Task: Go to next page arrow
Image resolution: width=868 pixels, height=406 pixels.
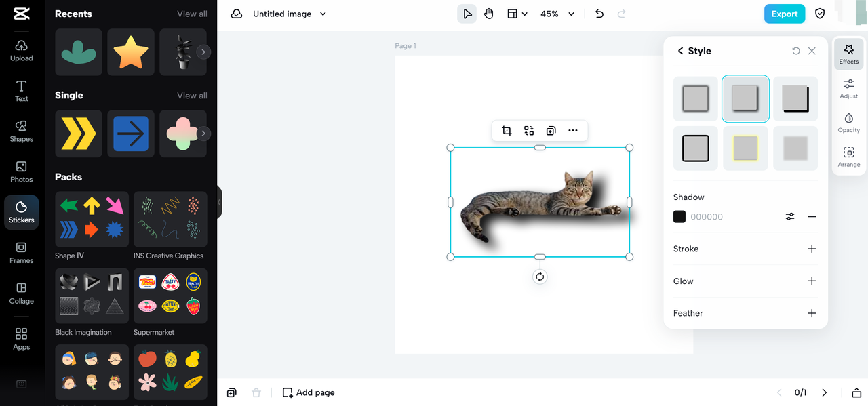Action: click(825, 392)
